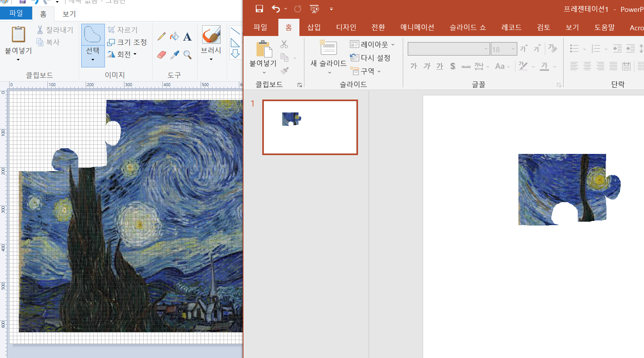Open the Animations tab in PowerPoint

[x=417, y=27]
